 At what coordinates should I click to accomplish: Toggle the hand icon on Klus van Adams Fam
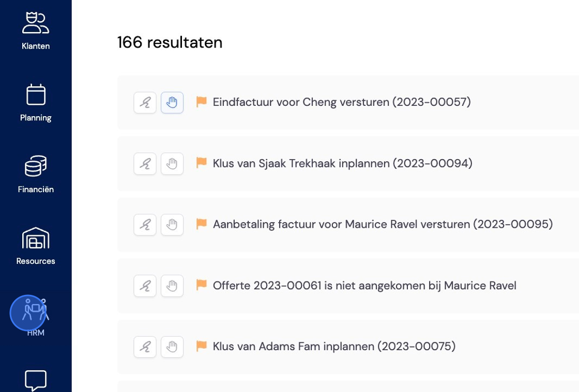pos(172,347)
